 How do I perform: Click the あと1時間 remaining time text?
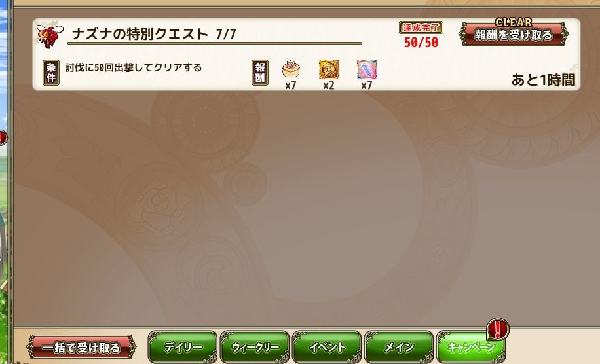coord(544,80)
